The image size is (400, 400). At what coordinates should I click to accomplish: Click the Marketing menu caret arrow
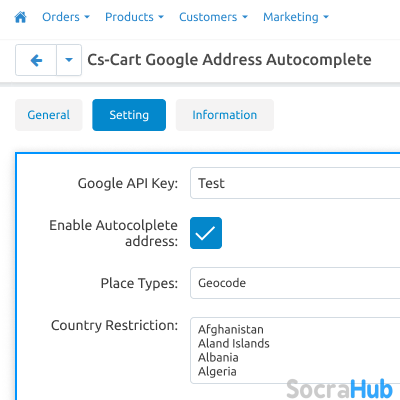(326, 17)
